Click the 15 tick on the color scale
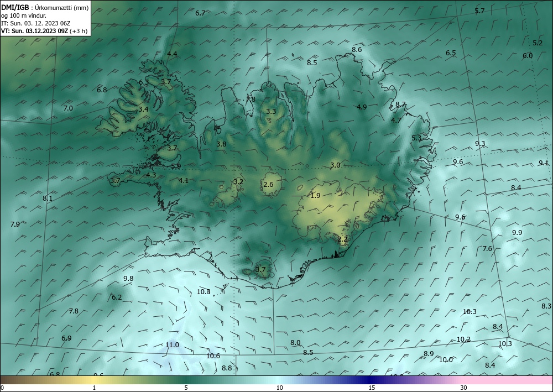 point(372,388)
